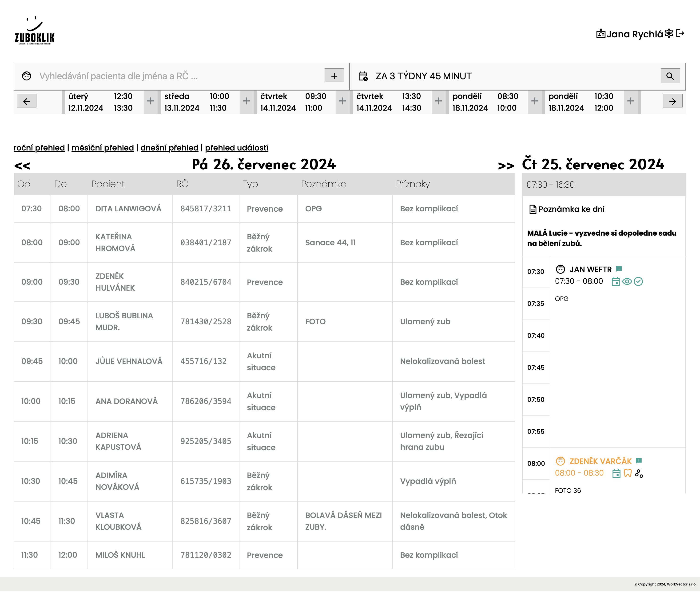
Task: Open settings gear next to Jana Rychlá
Action: 669,33
